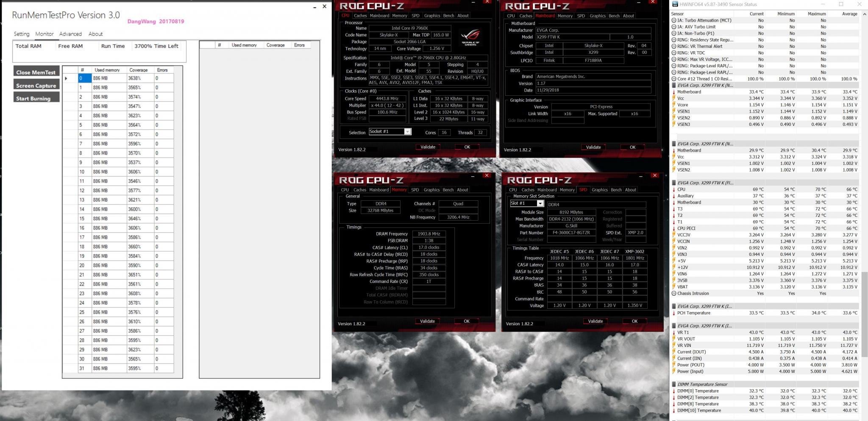
Task: Click Validate in the CPU-Z SPD window
Action: (595, 321)
